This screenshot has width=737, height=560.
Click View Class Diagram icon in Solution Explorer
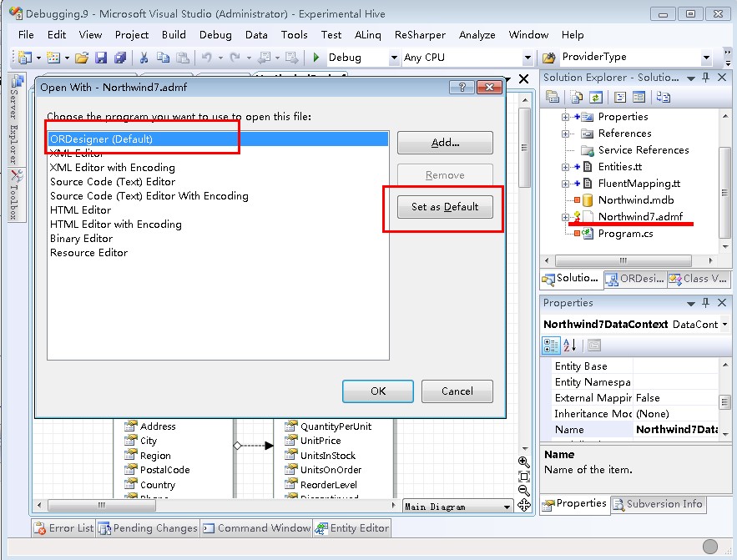[664, 97]
